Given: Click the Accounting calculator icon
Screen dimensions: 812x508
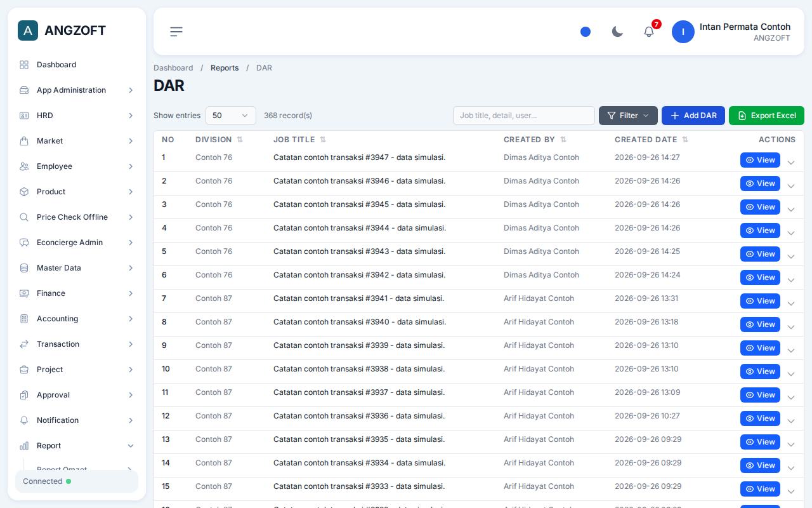Looking at the screenshot, I should 24,319.
